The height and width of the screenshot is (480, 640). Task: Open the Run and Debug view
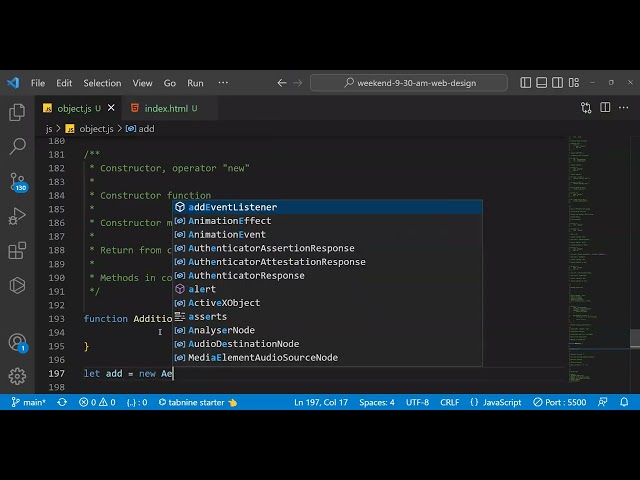click(17, 216)
